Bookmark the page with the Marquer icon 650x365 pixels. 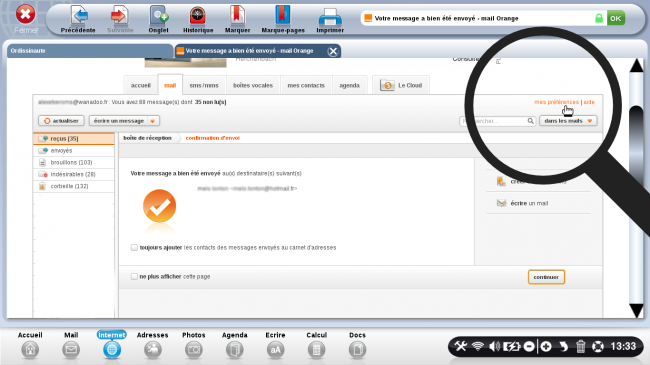[237, 15]
